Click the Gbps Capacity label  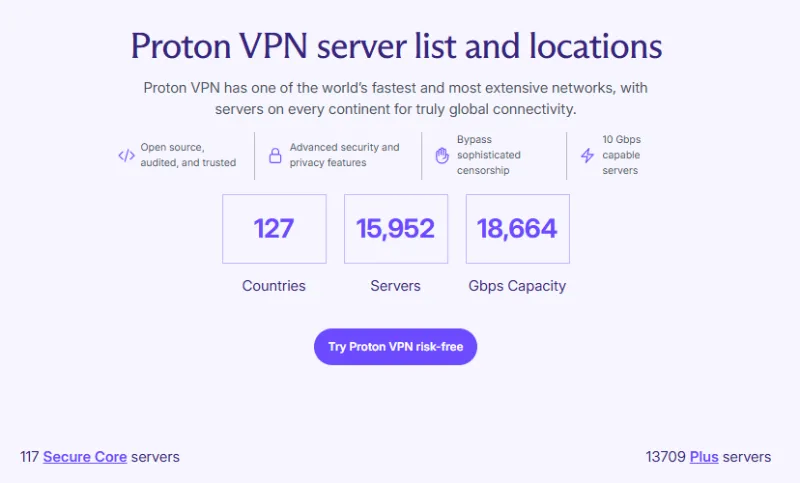click(517, 286)
